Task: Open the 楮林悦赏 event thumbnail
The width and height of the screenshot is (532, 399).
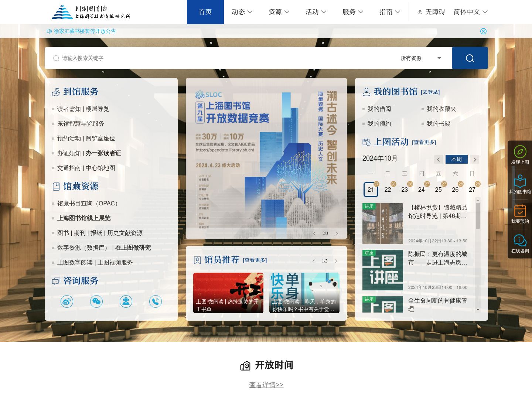Action: pyautogui.click(x=383, y=224)
